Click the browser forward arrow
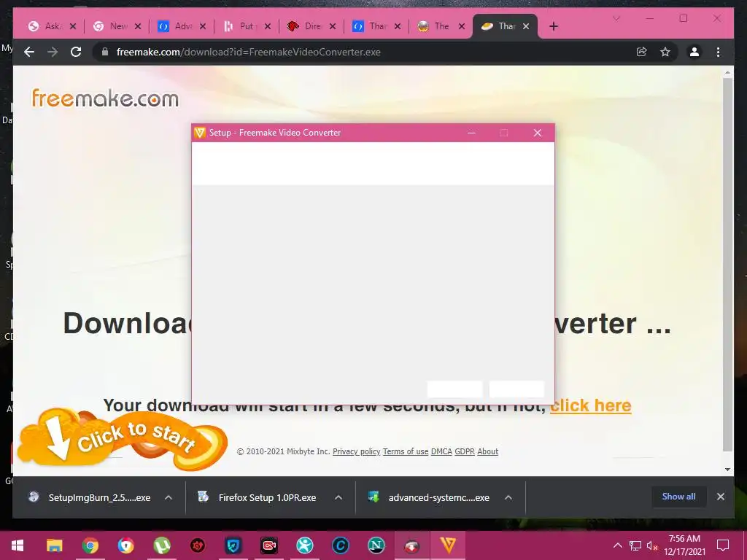The width and height of the screenshot is (747, 560). (x=53, y=52)
